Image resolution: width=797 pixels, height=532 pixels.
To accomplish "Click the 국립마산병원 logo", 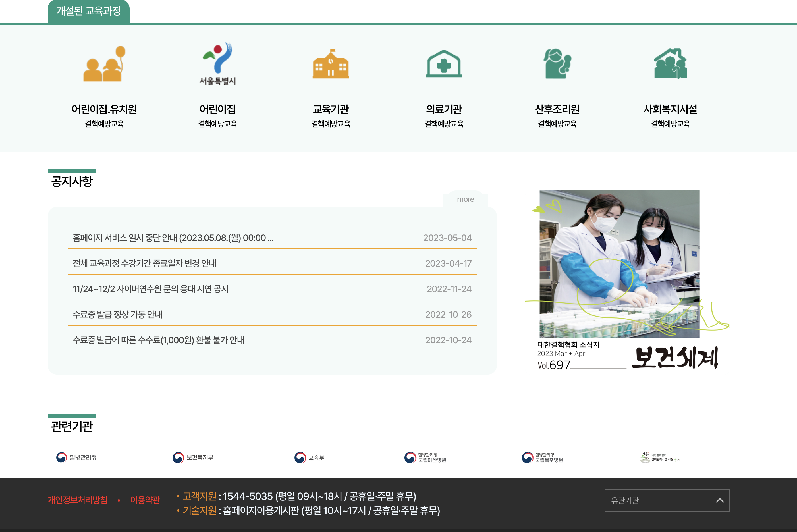I will 425,457.
